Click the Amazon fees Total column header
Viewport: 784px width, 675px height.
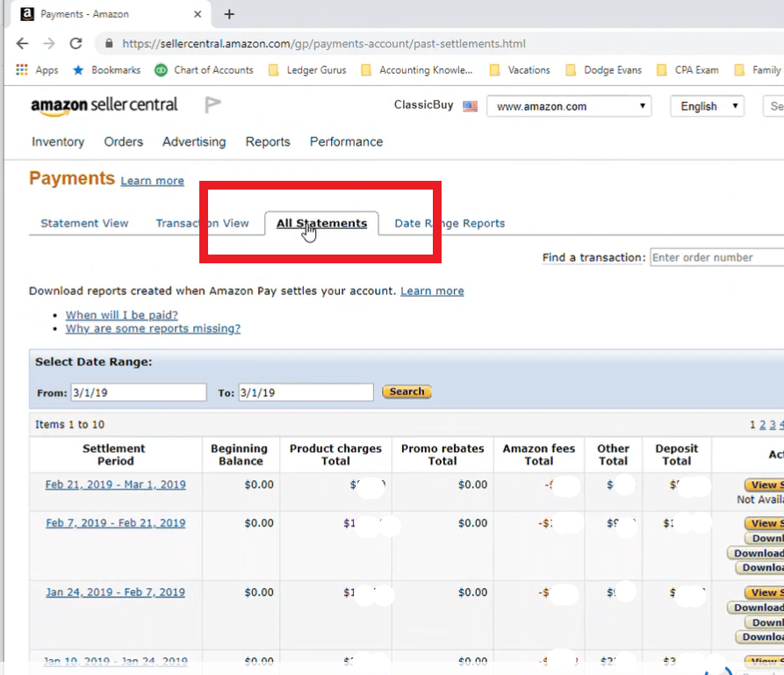[539, 455]
